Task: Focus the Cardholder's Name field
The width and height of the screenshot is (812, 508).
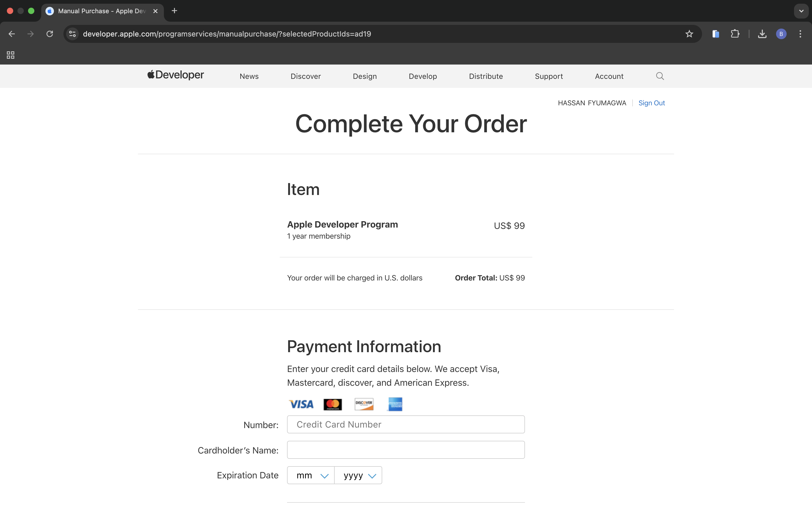Action: [x=406, y=450]
